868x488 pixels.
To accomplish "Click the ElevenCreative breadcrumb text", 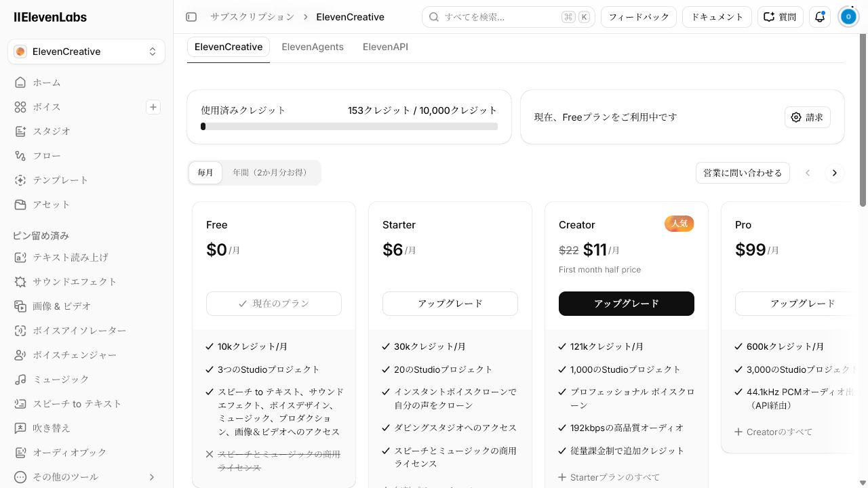I will [x=350, y=17].
